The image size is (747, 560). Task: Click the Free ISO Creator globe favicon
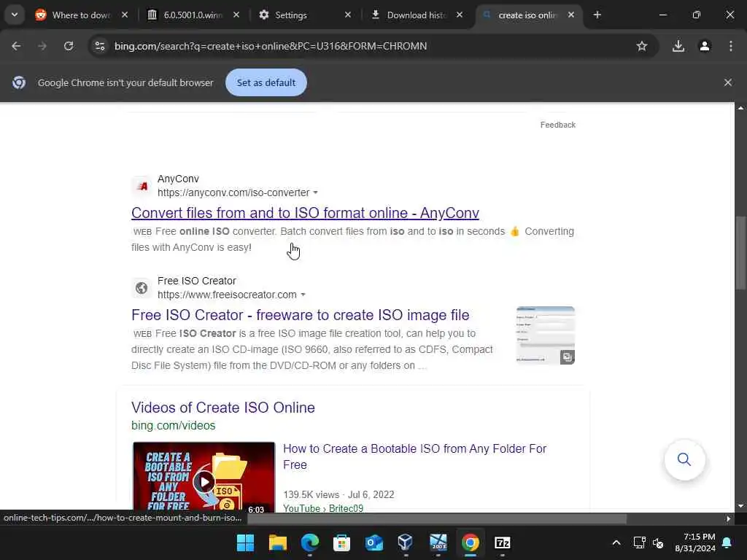click(x=142, y=288)
